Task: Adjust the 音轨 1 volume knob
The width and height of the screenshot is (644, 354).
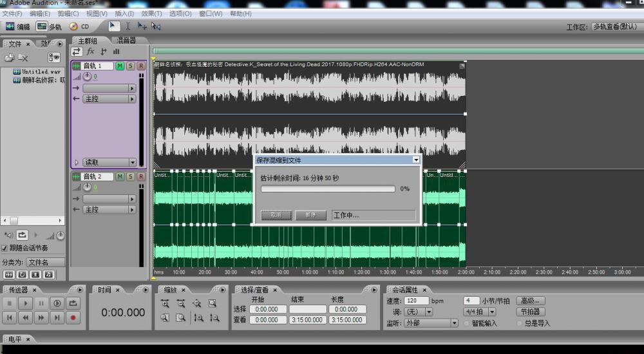Action: click(x=87, y=77)
